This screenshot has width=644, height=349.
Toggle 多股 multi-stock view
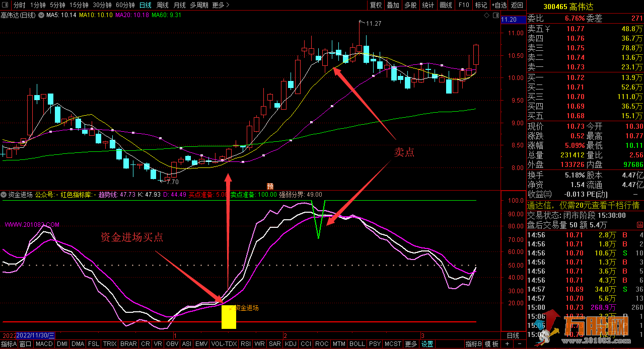coord(410,5)
